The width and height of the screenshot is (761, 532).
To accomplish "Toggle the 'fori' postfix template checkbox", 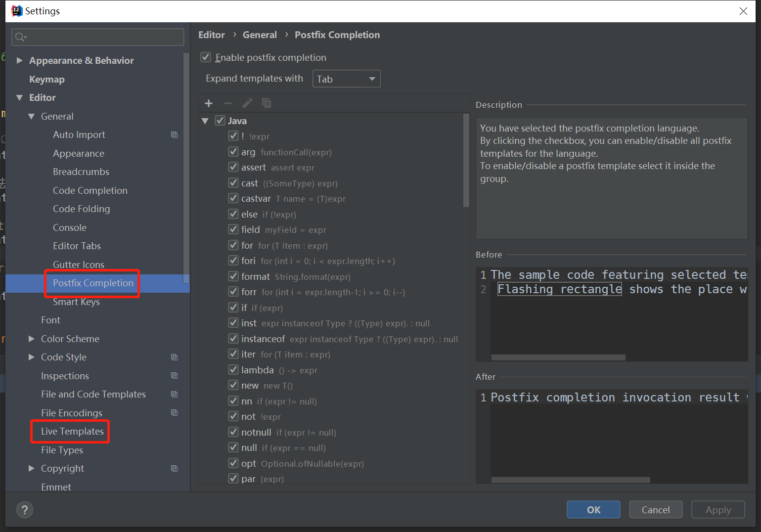I will pos(233,261).
